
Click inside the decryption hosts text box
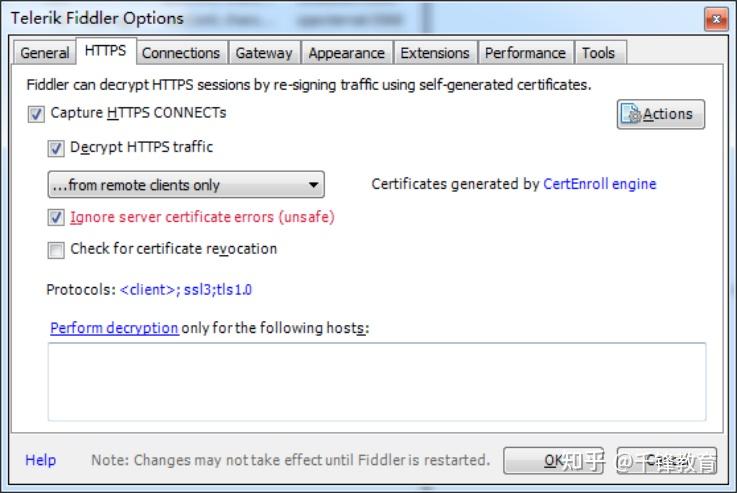(376, 382)
